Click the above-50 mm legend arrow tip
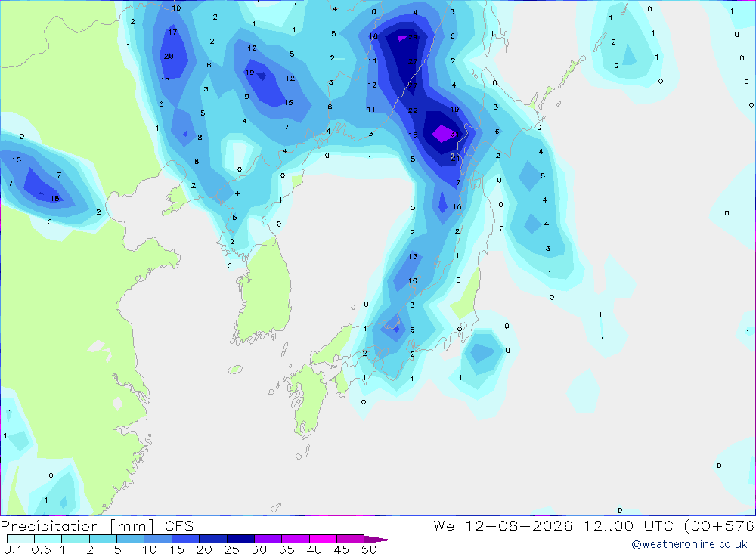The width and height of the screenshot is (756, 554). coord(379,540)
